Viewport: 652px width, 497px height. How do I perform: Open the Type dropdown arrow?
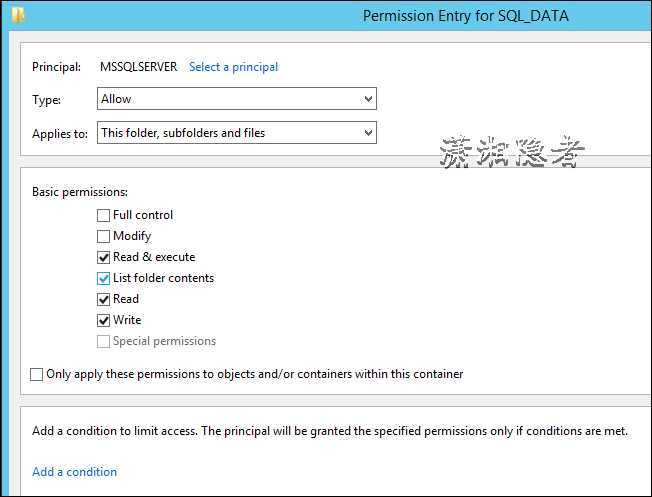click(368, 99)
